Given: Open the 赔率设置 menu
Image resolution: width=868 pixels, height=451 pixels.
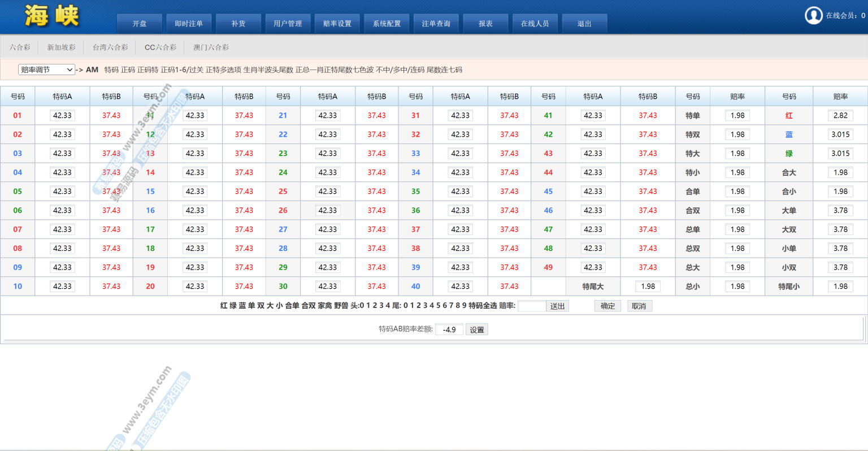Looking at the screenshot, I should 337,24.
